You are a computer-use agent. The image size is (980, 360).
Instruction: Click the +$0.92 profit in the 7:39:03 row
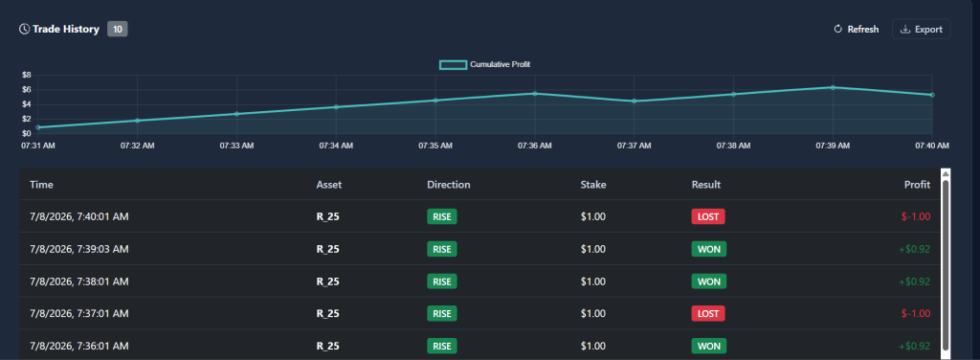point(914,249)
